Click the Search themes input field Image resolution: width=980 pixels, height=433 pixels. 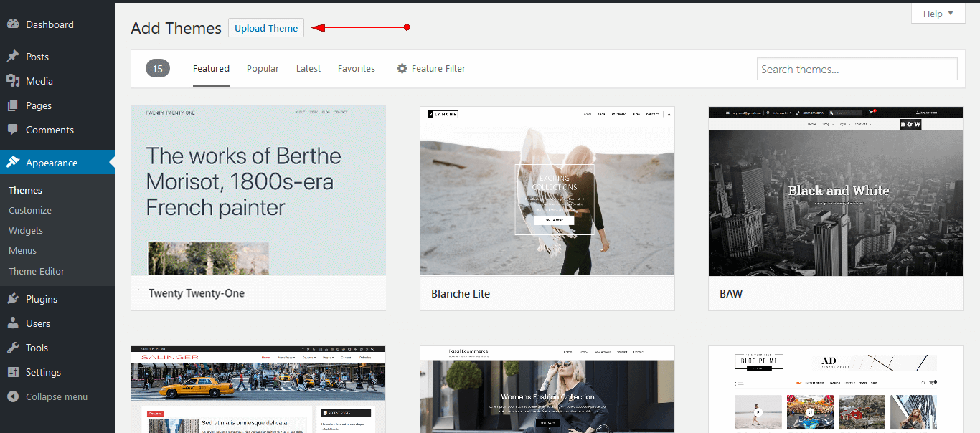856,69
